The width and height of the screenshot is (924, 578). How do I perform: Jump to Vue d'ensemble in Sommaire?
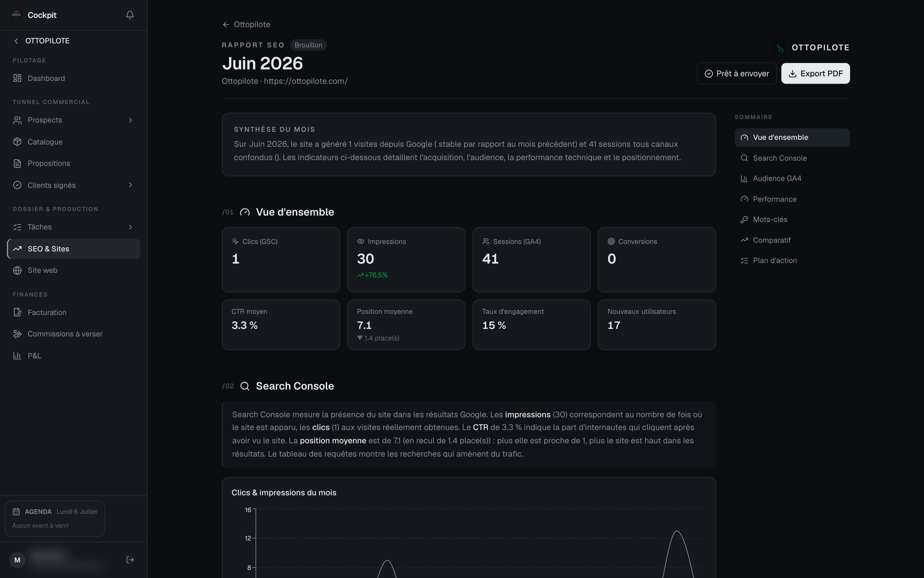792,138
